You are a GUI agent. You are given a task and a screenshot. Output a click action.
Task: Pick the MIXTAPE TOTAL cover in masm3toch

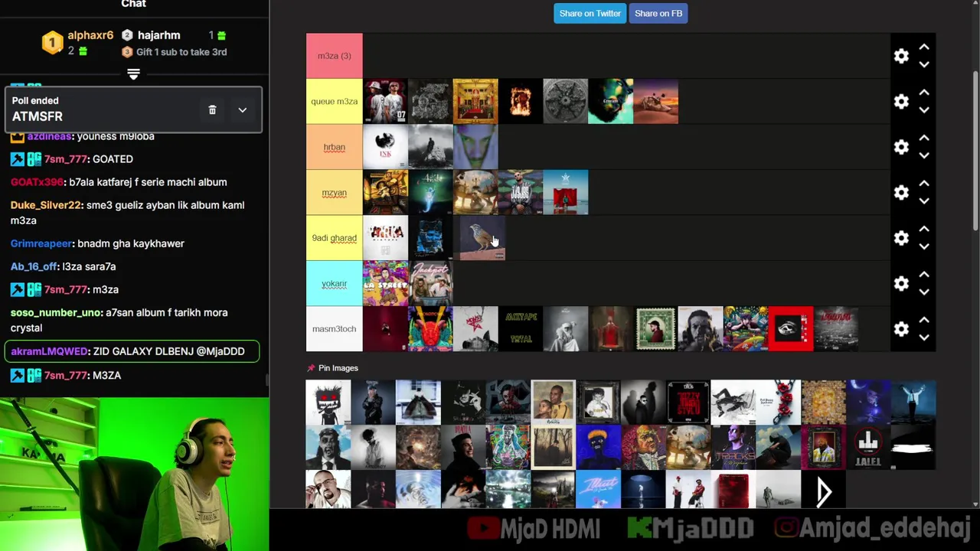[x=521, y=329]
